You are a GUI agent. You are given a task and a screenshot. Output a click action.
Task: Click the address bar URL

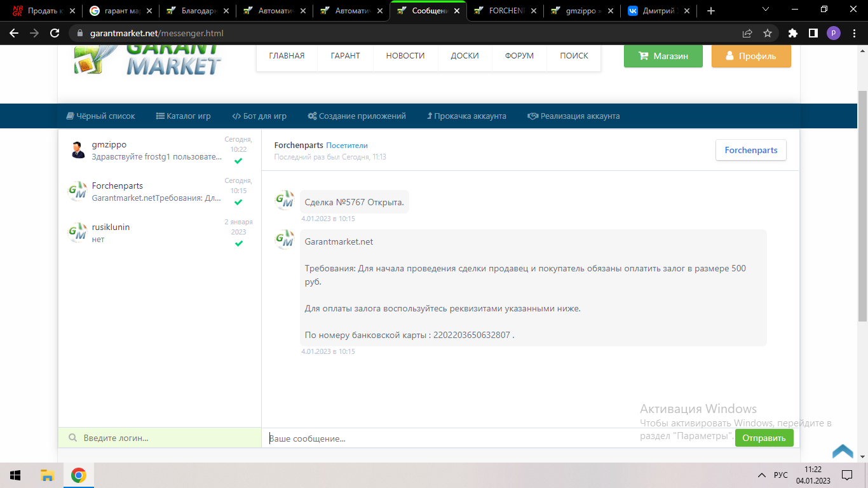click(x=157, y=33)
